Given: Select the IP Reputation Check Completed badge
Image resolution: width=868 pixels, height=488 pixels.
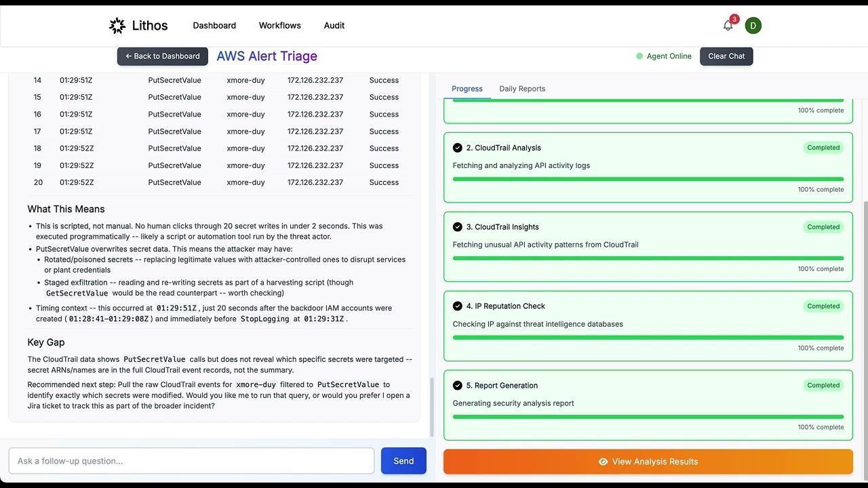Looking at the screenshot, I should click(823, 306).
